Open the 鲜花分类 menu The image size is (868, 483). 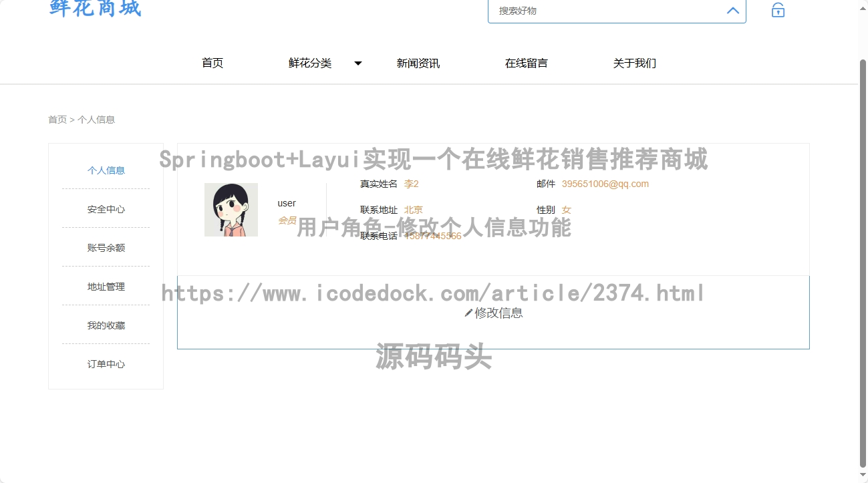(310, 63)
